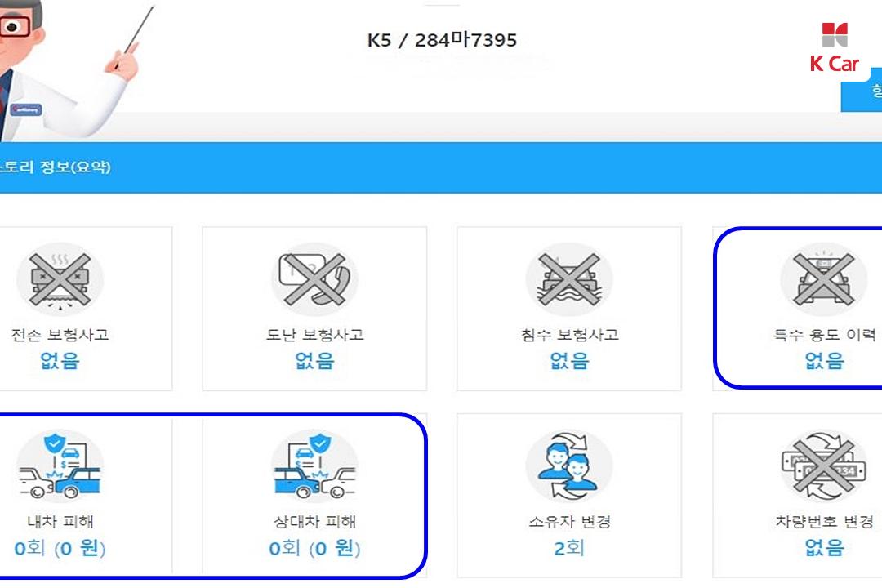Click the theft insurance accident icon
This screenshot has width=882, height=588.
tap(315, 279)
